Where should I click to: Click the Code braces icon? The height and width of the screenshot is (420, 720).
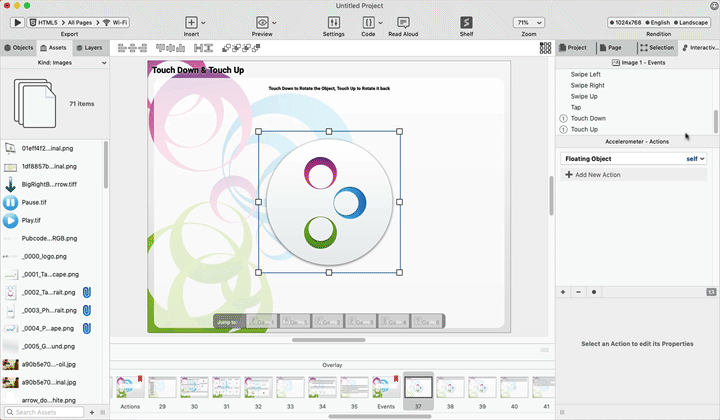(x=368, y=22)
